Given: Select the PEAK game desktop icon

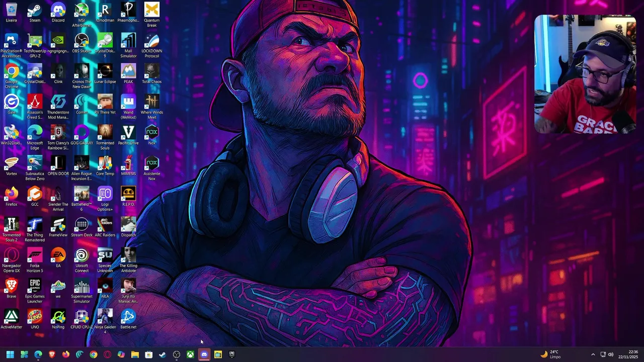Looking at the screenshot, I should (128, 74).
